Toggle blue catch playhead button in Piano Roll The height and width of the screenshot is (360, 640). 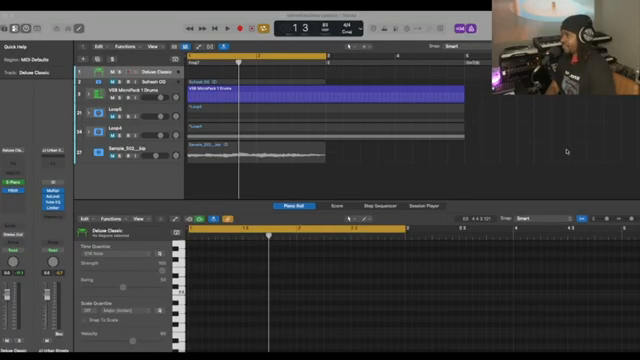click(213, 219)
